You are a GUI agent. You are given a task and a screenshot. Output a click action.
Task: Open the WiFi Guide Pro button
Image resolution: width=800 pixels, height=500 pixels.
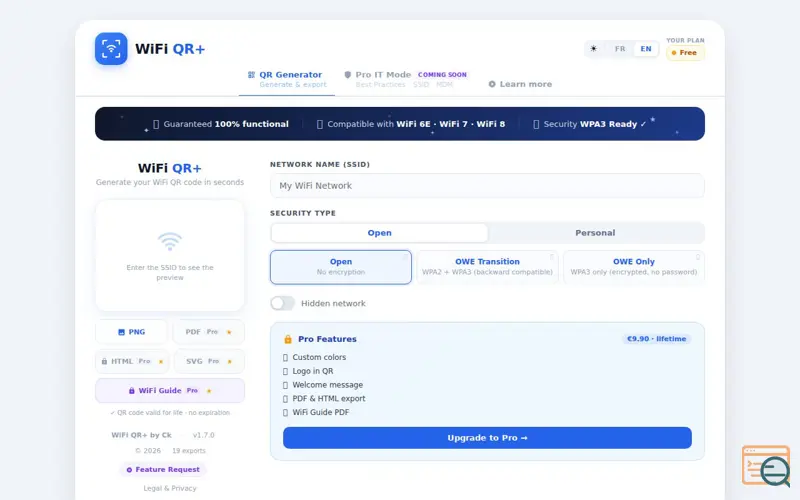(x=170, y=391)
